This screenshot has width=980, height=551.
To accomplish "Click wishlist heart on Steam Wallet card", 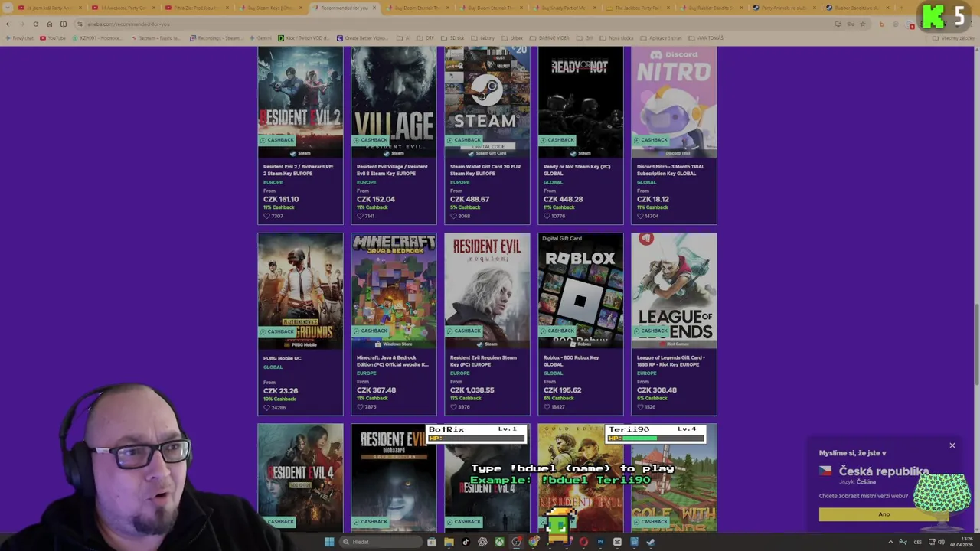I will [454, 216].
